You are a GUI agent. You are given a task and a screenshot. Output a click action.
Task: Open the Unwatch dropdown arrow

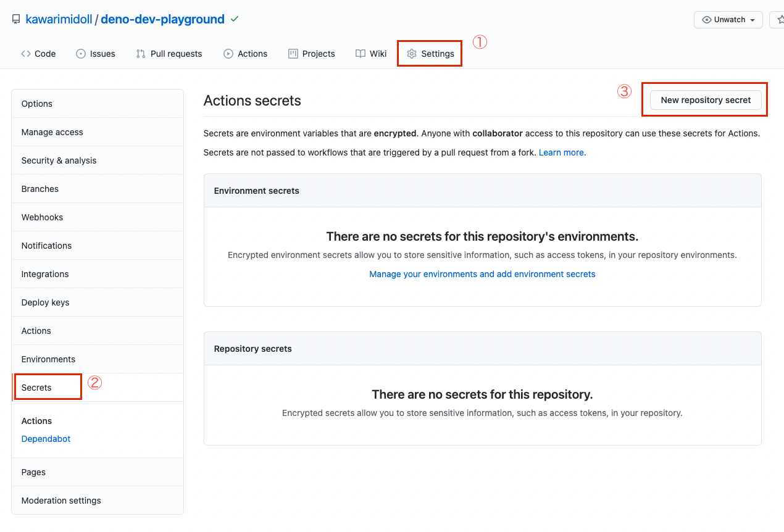(x=753, y=20)
